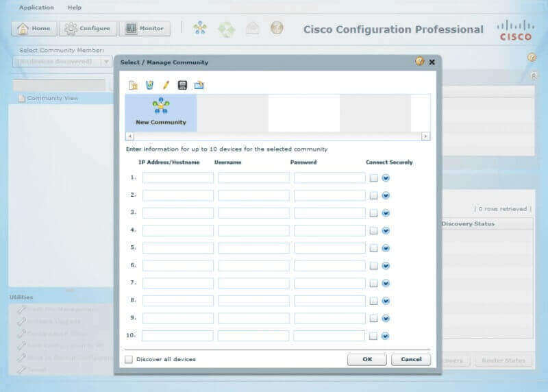Screen dimensions: 548x392
Task: Check Connect Securely for device 2
Action: [373, 195]
